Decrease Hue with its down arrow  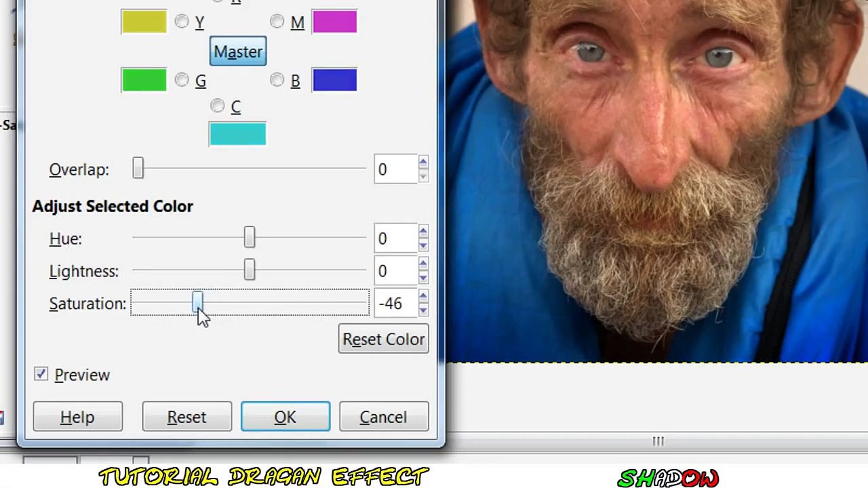(x=423, y=245)
